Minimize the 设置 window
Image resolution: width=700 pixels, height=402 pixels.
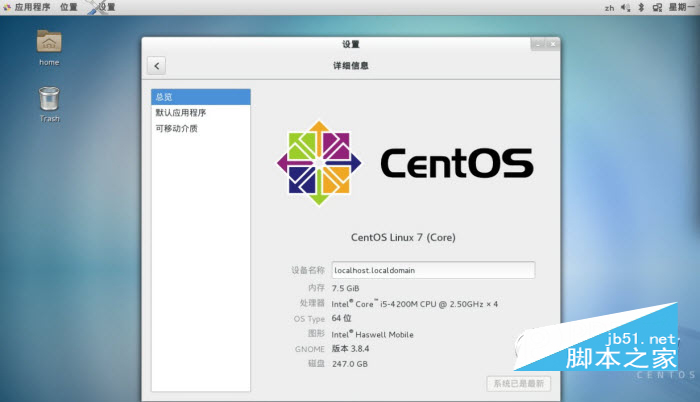538,44
